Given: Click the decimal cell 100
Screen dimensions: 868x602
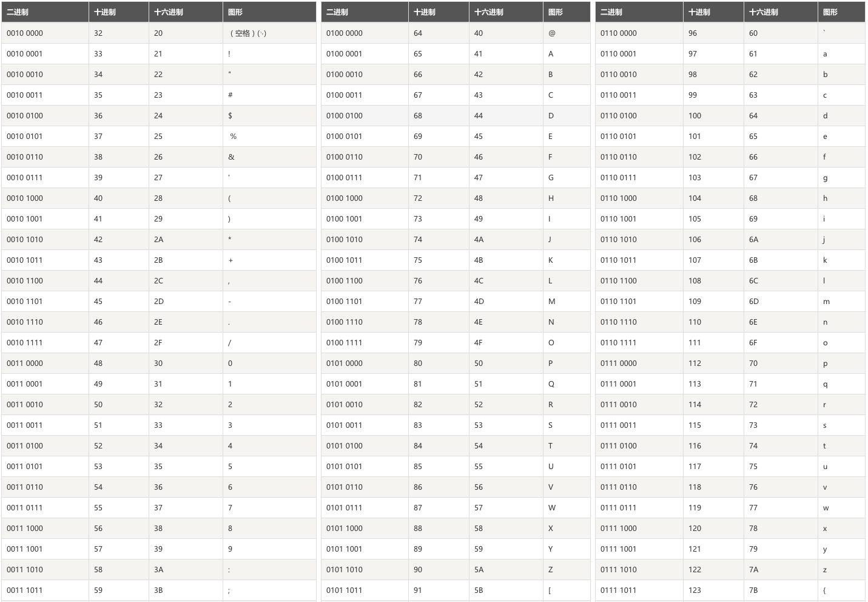Looking at the screenshot, I should pyautogui.click(x=695, y=116).
